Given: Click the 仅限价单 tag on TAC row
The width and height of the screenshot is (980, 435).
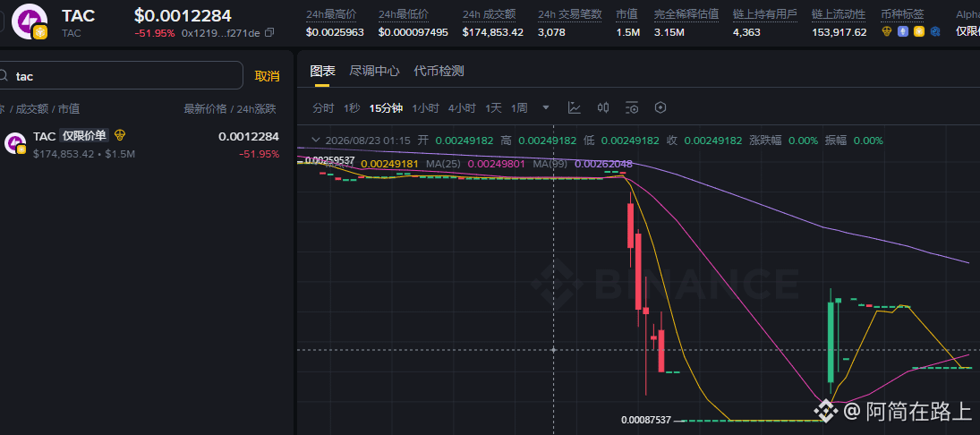Looking at the screenshot, I should pyautogui.click(x=84, y=136).
